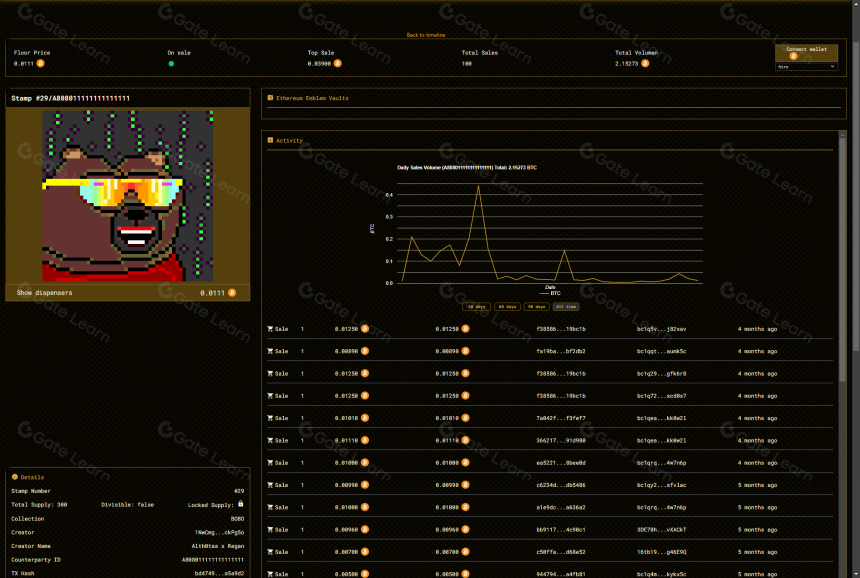The width and height of the screenshot is (860, 578).
Task: Click the Activity section header icon
Action: (270, 140)
